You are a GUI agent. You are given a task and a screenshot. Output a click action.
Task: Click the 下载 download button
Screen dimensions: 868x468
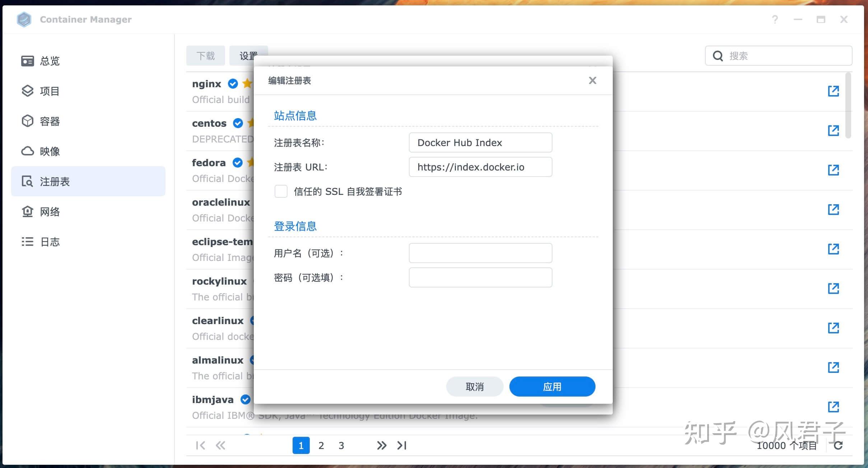pos(205,56)
